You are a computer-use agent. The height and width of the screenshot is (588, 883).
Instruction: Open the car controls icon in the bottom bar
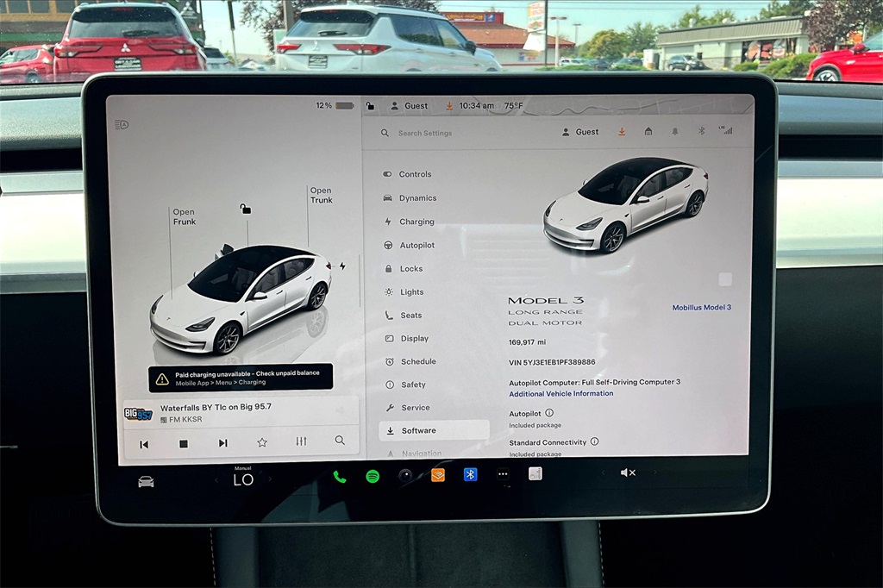[146, 482]
